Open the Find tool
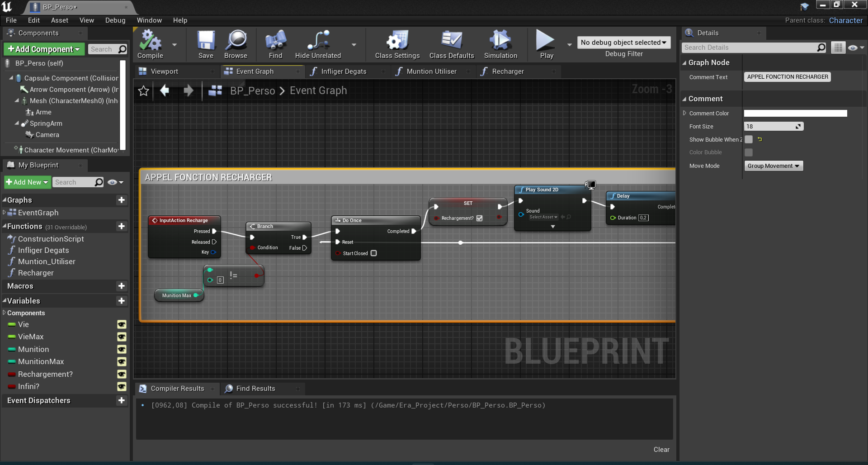This screenshot has width=868, height=465. pos(275,44)
